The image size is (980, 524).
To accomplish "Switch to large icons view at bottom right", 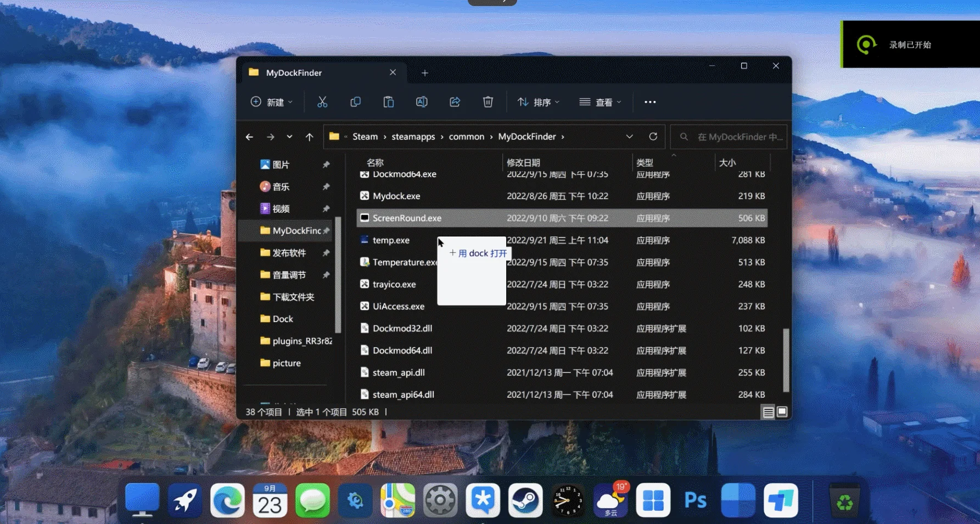I will [x=781, y=412].
